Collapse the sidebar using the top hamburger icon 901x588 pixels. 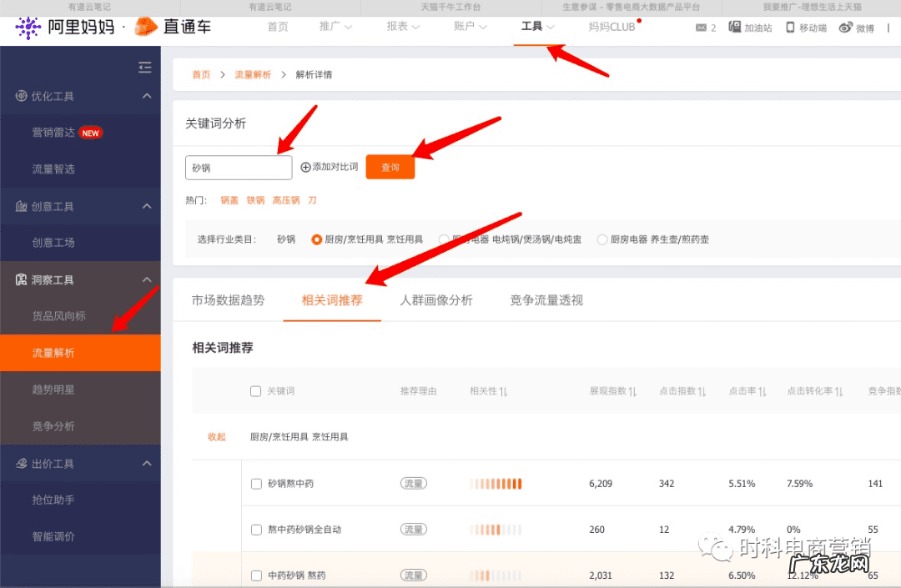[x=144, y=67]
